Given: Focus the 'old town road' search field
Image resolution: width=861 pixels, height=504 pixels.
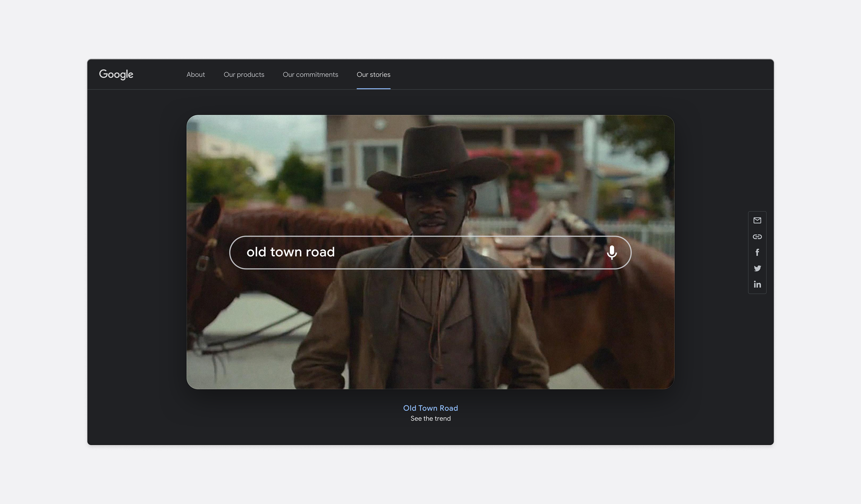Looking at the screenshot, I should tap(430, 252).
